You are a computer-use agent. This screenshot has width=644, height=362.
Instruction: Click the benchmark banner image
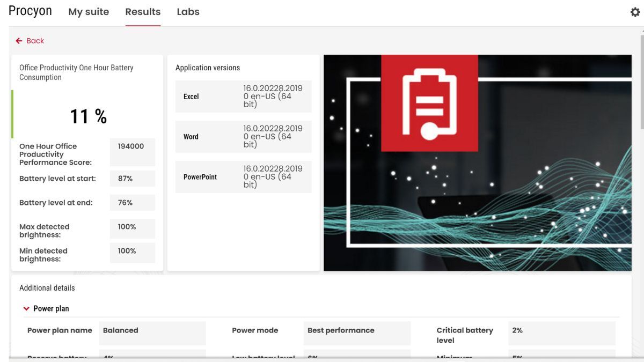point(478,162)
